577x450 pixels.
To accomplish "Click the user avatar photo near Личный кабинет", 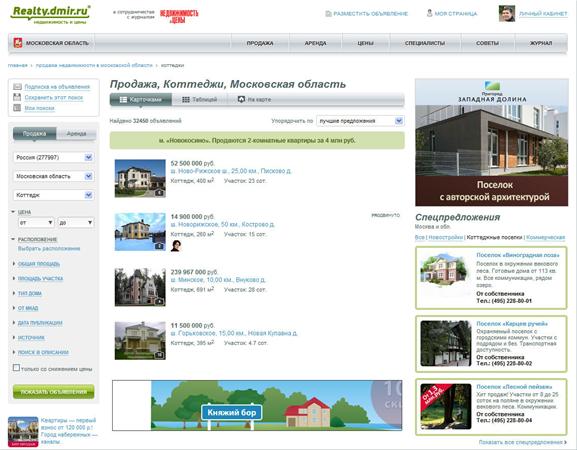I will coord(507,14).
